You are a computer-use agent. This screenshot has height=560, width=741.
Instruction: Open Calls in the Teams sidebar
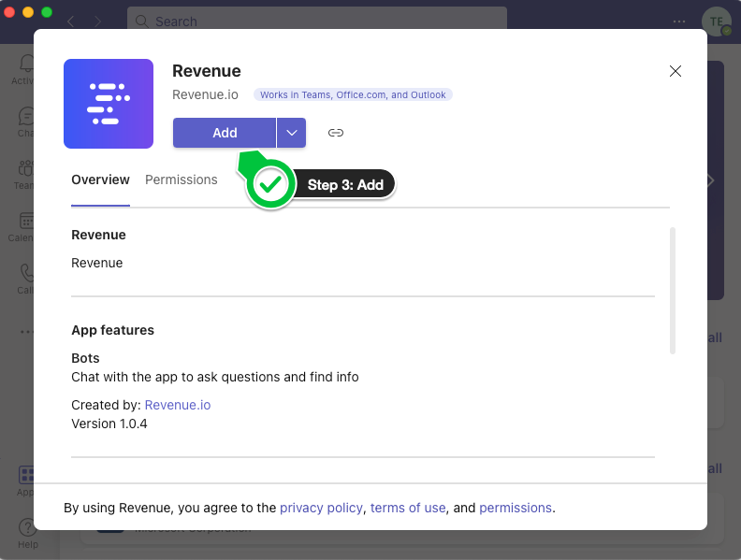24,279
